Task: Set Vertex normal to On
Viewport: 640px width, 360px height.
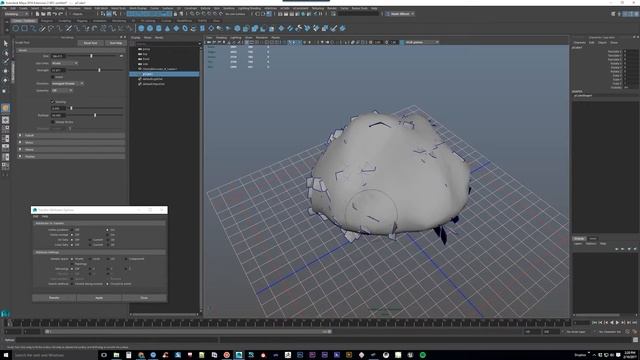Action: 108,235
